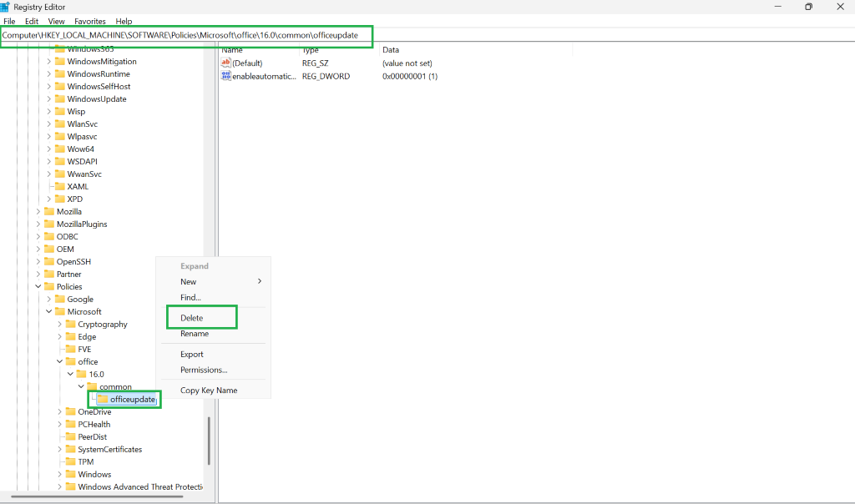Click the Wow64 folder icon

coord(60,149)
